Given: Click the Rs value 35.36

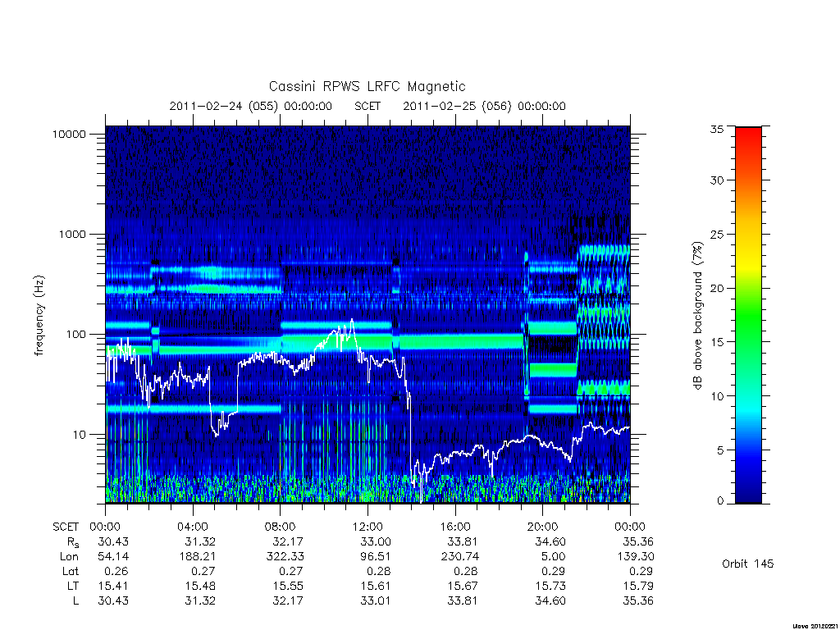Looking at the screenshot, I should point(638,541).
